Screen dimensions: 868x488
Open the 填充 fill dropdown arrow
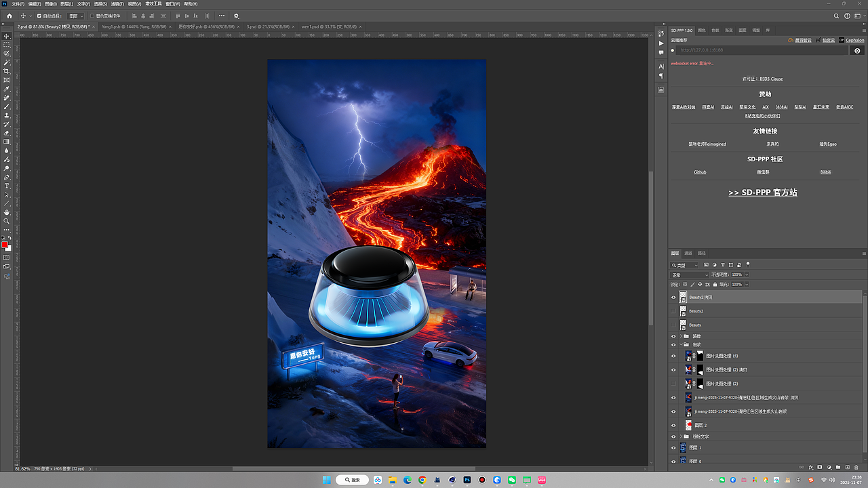[747, 285]
